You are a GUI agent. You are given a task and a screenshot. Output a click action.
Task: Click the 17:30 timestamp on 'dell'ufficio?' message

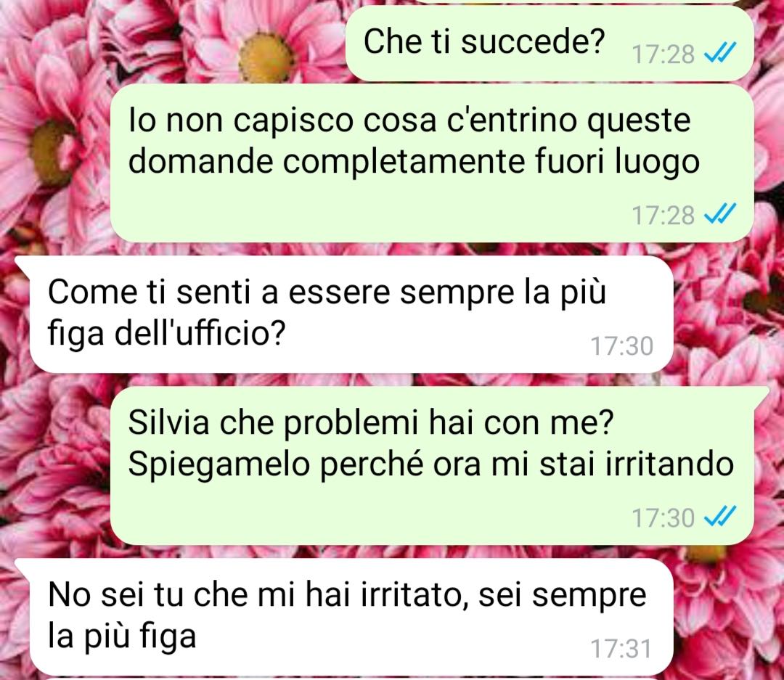coord(621,346)
